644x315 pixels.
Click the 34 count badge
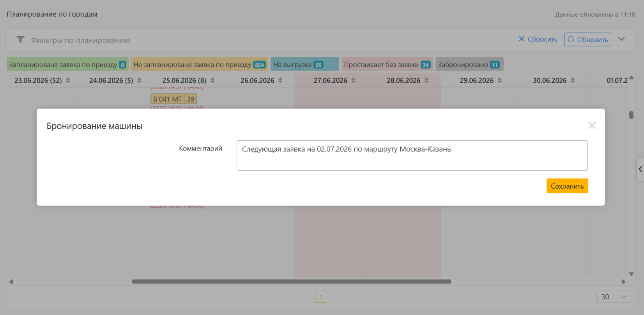pos(426,65)
